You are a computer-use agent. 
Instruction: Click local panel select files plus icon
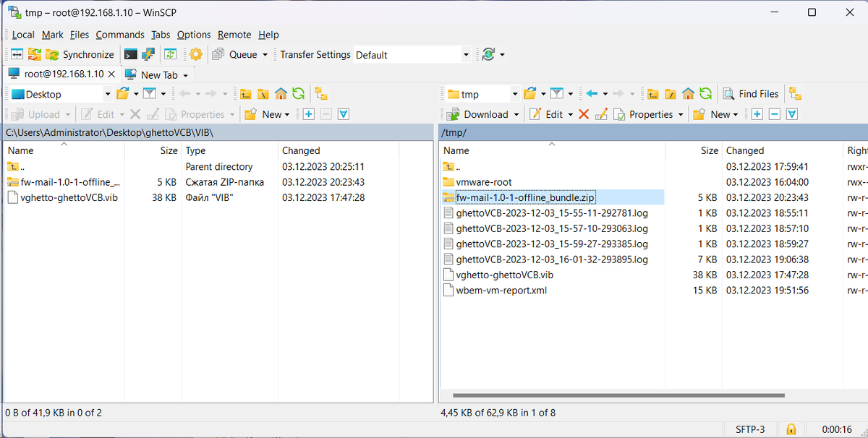pyautogui.click(x=308, y=114)
